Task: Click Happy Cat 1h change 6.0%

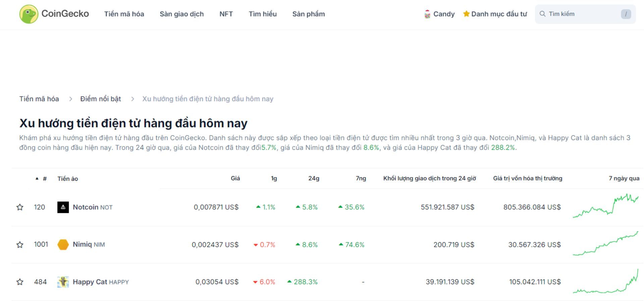Action: (264, 282)
